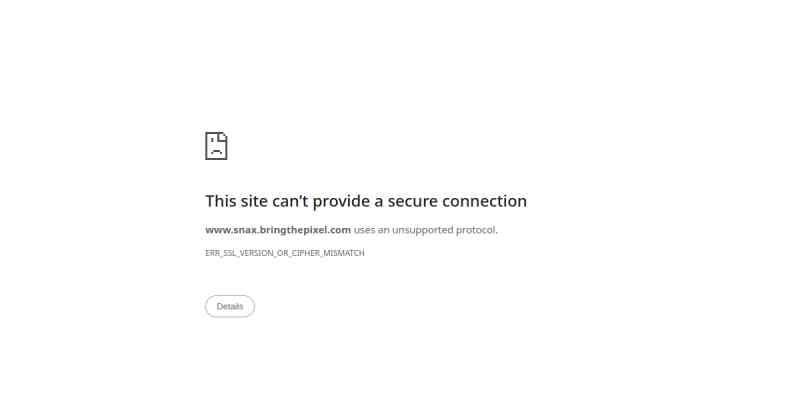Click the word "This" starting the heading
Image resolution: width=800 pixels, height=400 pixels.
point(221,201)
